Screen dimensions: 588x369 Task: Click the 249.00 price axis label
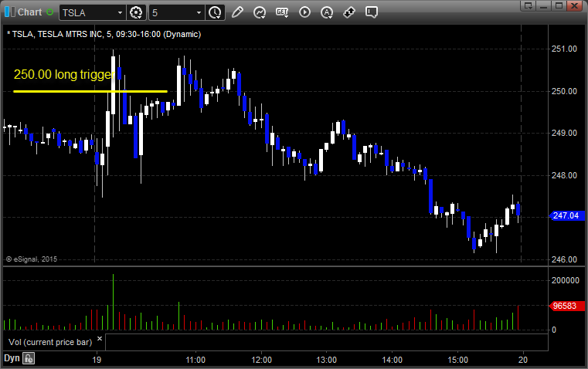coord(564,133)
